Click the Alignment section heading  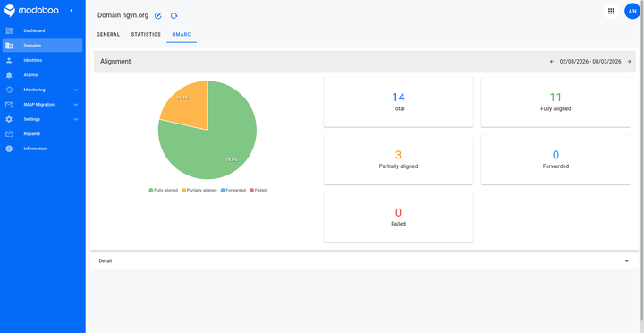[x=115, y=61]
